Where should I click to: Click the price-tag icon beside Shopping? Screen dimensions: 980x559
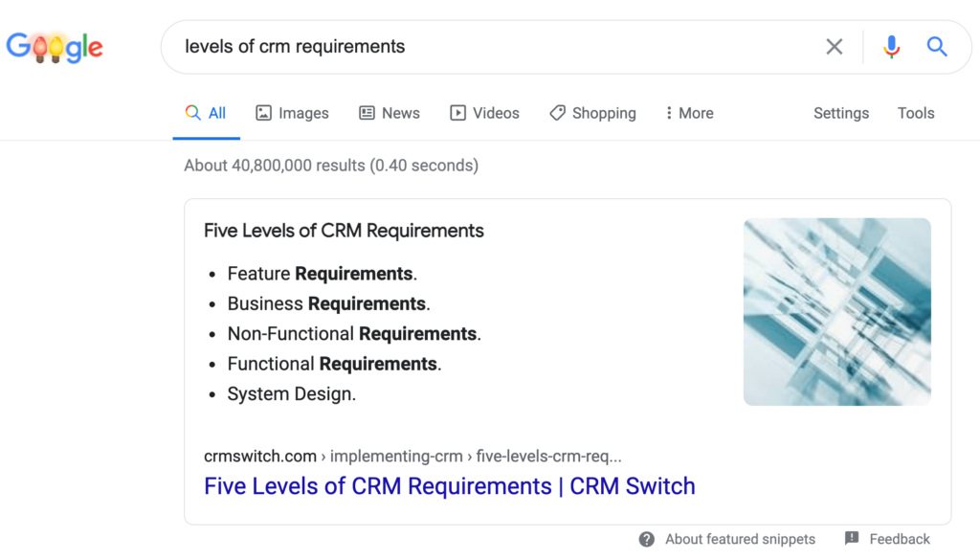point(558,112)
